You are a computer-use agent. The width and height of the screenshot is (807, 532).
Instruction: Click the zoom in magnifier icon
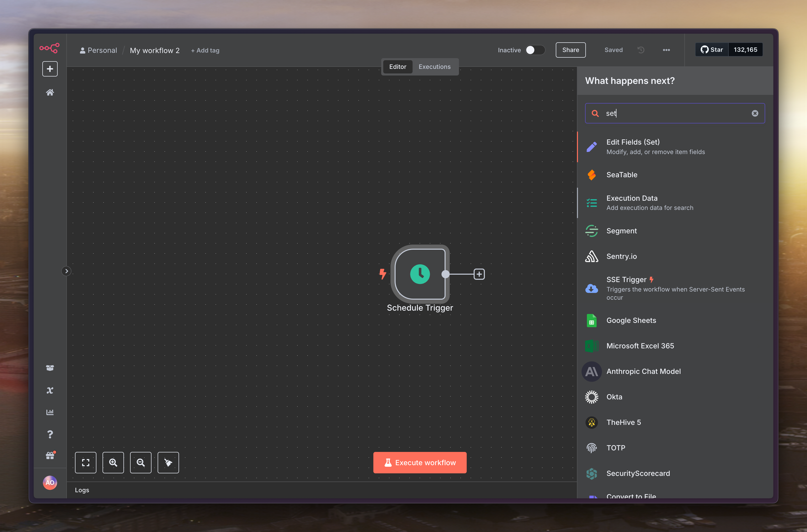[113, 462]
